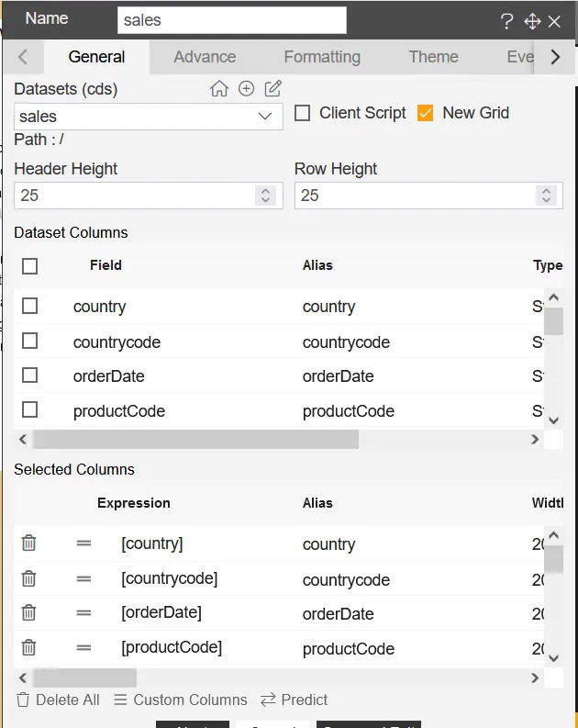Check the productCode dataset column

[29, 409]
